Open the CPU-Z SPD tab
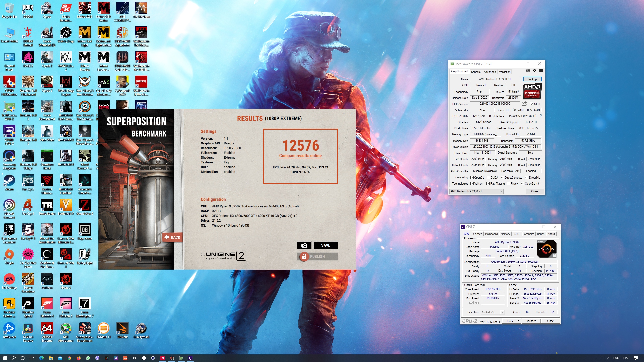This screenshot has width=644, height=362. point(517,234)
